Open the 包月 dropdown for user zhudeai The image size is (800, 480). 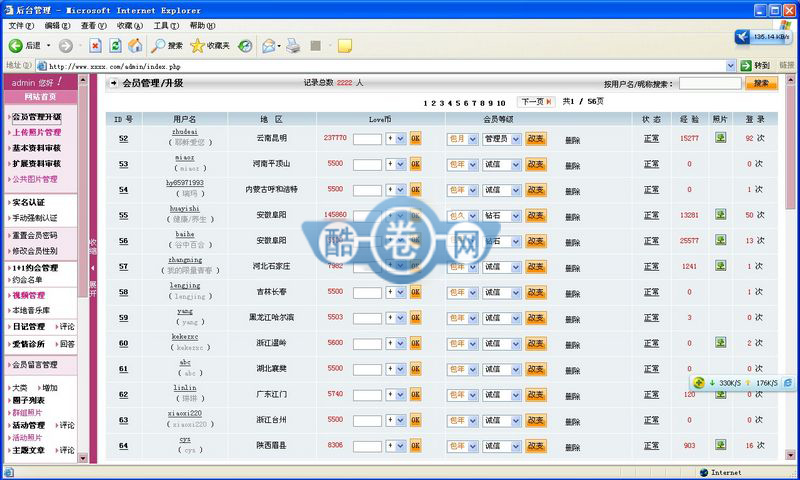pyautogui.click(x=462, y=139)
